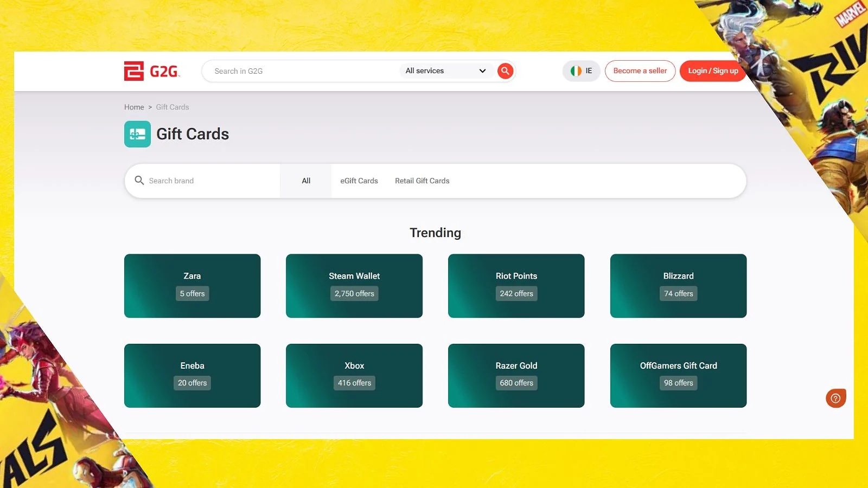This screenshot has height=488, width=868.
Task: Open the Zara gift card tile
Action: (x=193, y=286)
